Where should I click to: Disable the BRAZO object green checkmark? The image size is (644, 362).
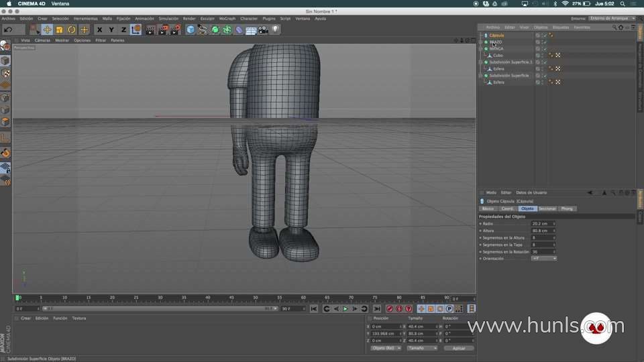545,42
